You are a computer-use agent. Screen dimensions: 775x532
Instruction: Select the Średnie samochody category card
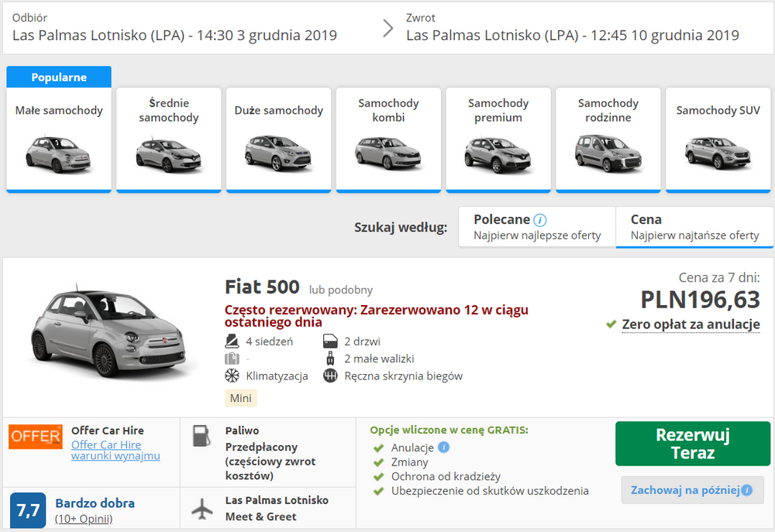pyautogui.click(x=168, y=140)
